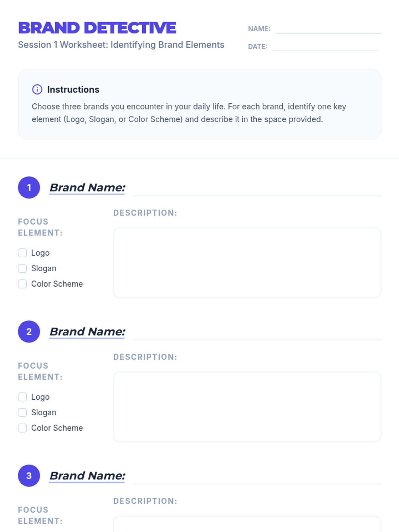Click the second Brand Name line

[257, 335]
